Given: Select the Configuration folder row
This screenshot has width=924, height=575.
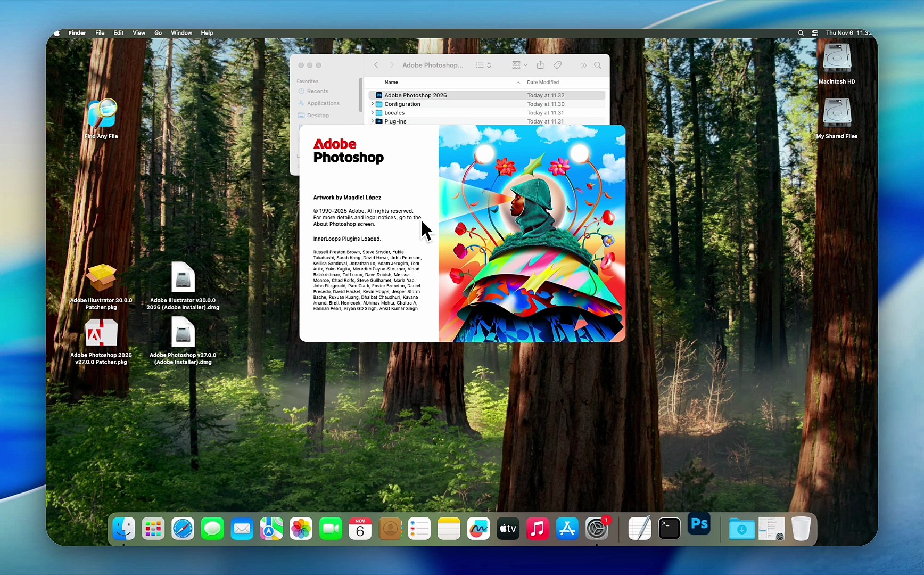Looking at the screenshot, I should (487, 104).
